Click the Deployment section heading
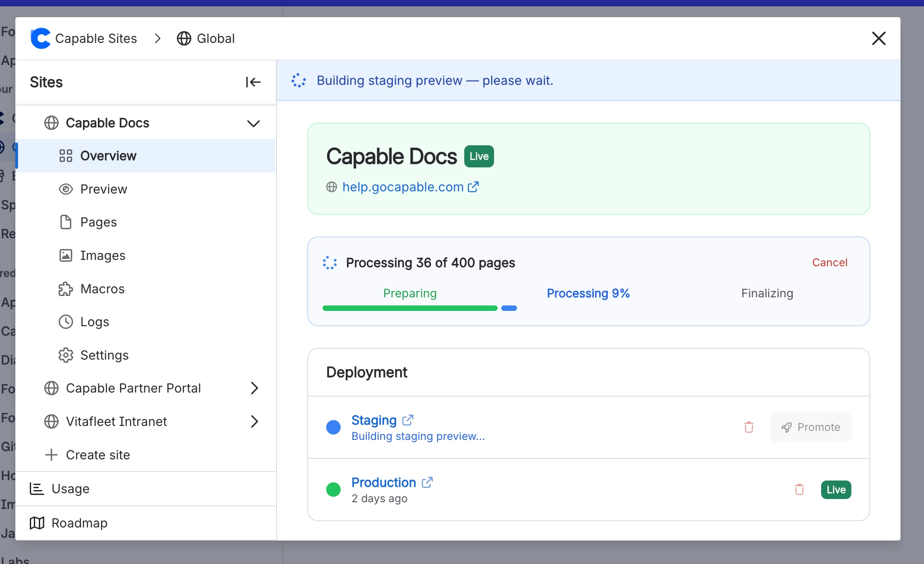This screenshot has width=924, height=564. point(367,372)
